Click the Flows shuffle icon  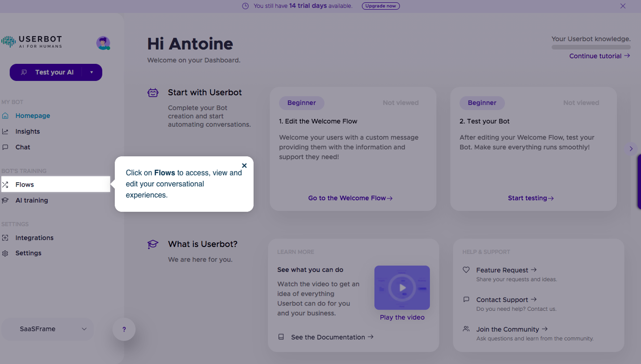point(5,184)
